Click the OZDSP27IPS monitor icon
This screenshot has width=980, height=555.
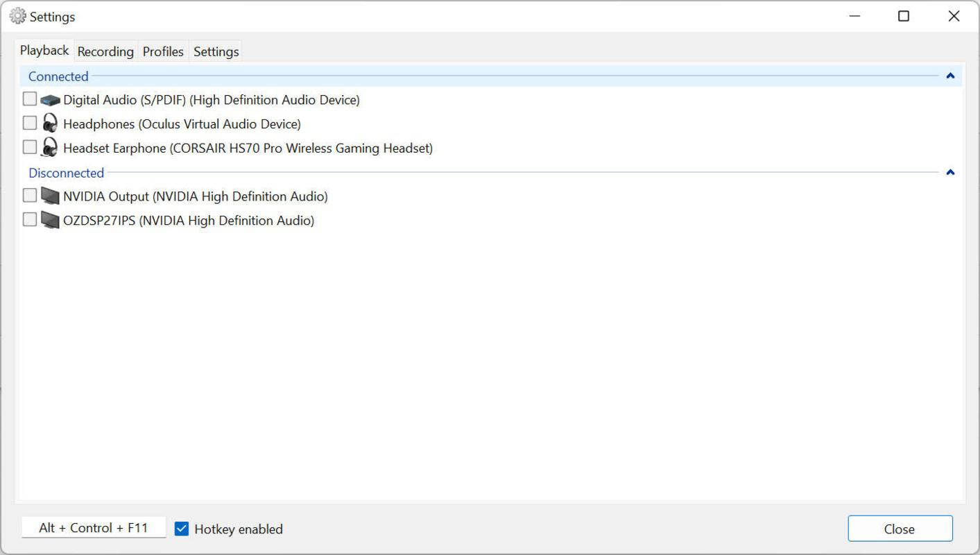pyautogui.click(x=50, y=221)
